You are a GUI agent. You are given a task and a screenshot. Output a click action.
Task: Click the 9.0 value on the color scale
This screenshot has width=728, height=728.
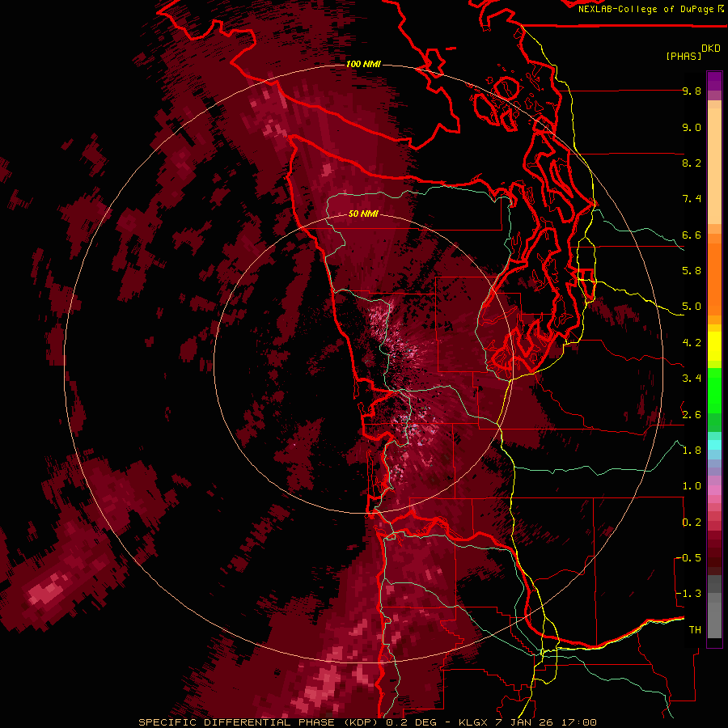pyautogui.click(x=692, y=127)
